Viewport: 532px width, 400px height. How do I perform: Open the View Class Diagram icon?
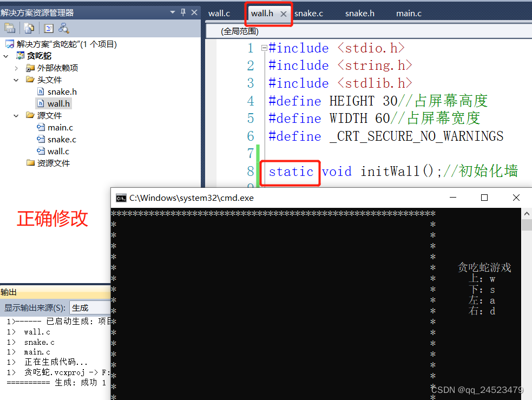coord(63,28)
